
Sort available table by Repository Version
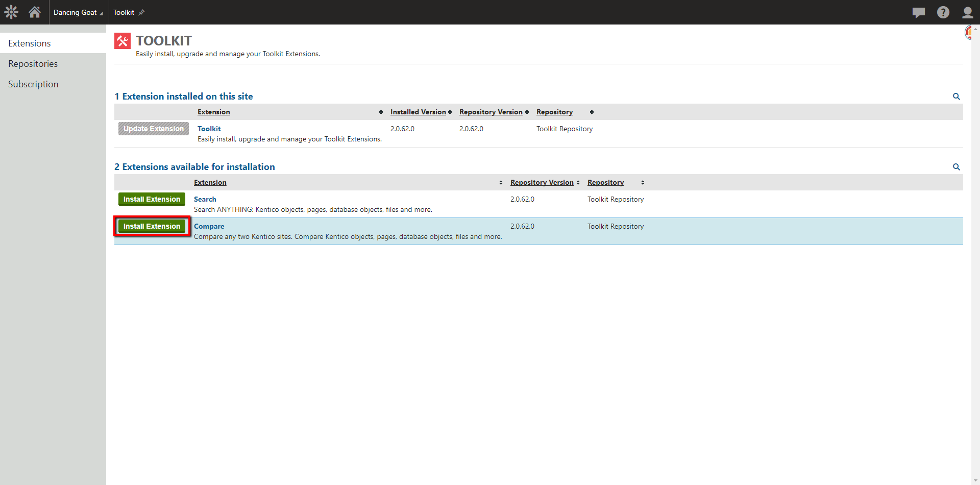click(x=542, y=182)
